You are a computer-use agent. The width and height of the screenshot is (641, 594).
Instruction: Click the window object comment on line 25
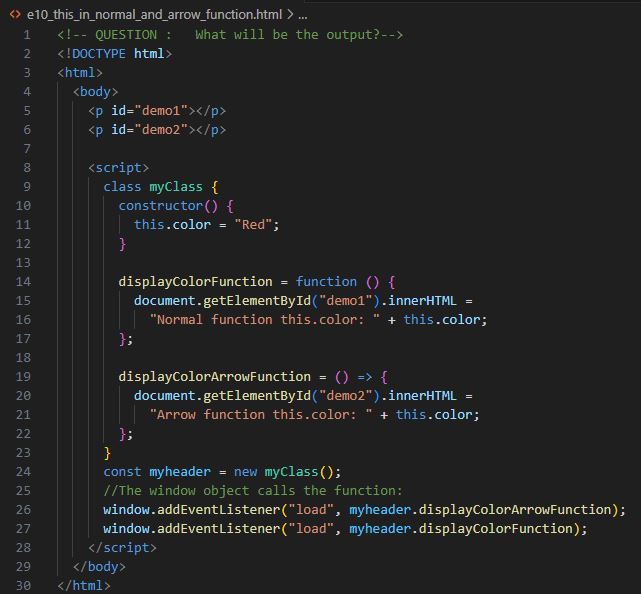(253, 491)
